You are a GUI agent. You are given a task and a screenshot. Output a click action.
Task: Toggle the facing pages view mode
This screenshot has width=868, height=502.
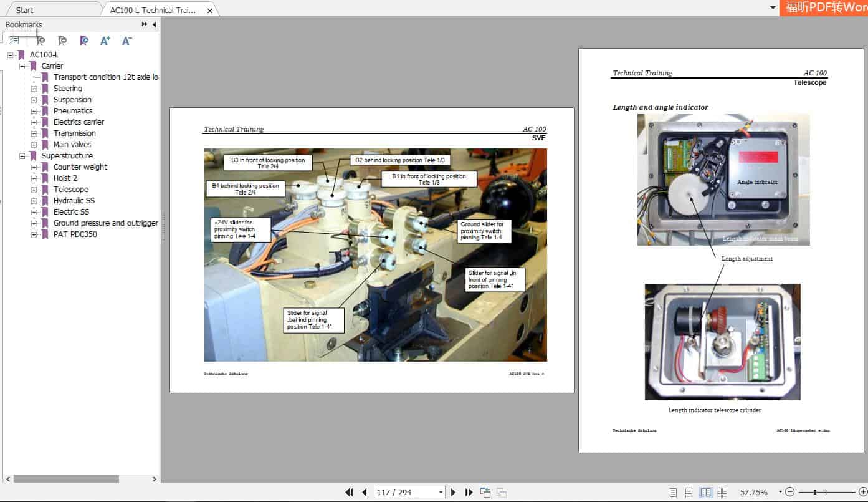(x=705, y=492)
